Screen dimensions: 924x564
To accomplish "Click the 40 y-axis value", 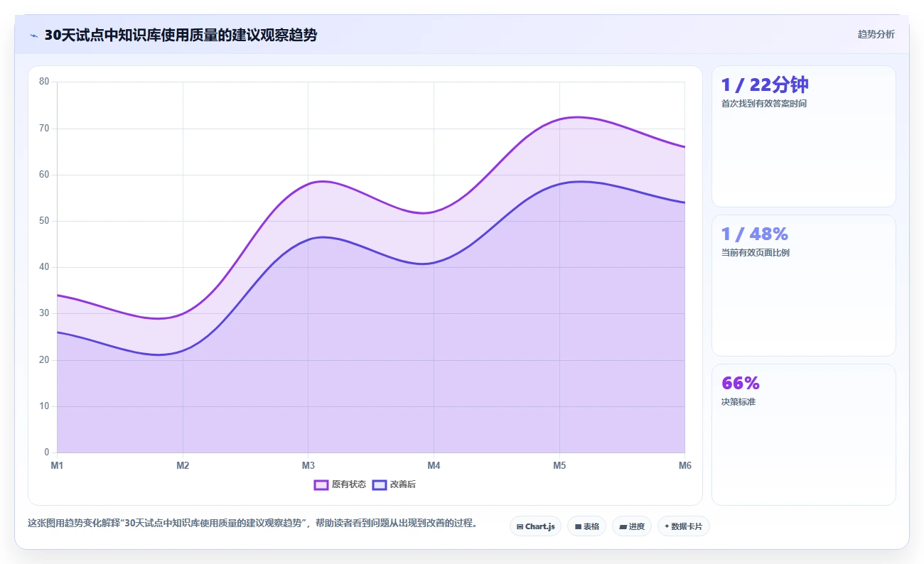I will pos(44,267).
